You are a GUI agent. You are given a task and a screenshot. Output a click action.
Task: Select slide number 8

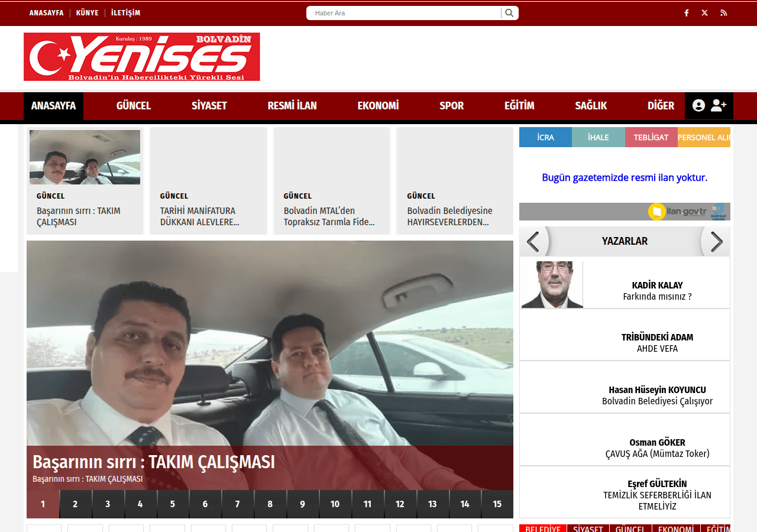pos(270,504)
